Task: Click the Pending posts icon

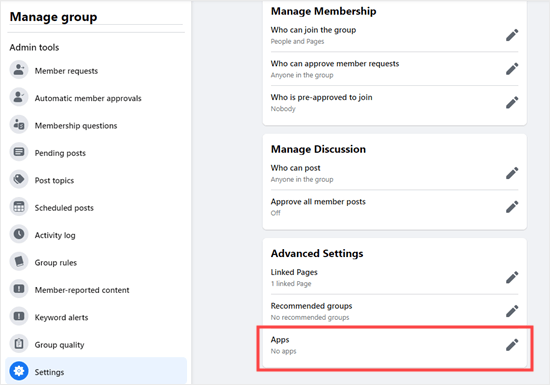Action: click(19, 152)
